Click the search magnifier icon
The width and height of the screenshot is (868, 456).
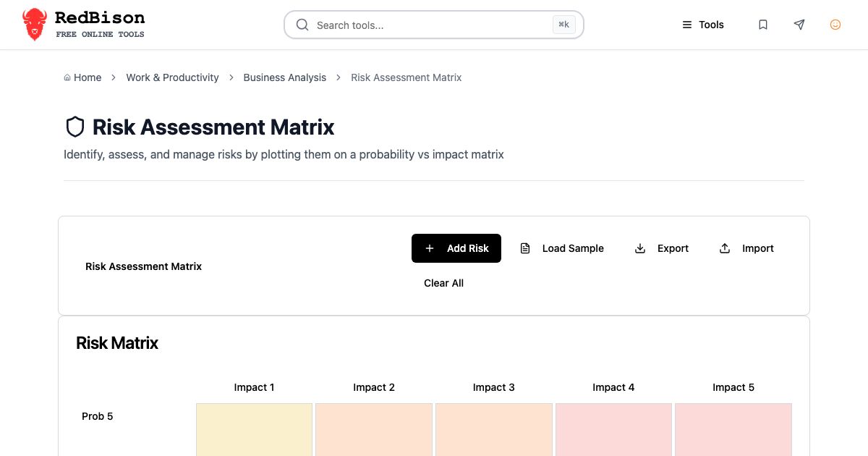(x=302, y=25)
